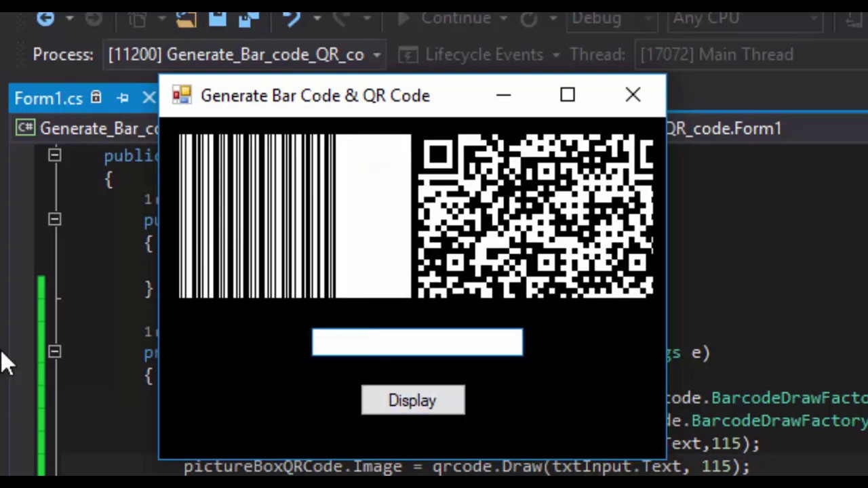
Task: Open the dropdown arrow beside Continue
Action: coord(503,18)
